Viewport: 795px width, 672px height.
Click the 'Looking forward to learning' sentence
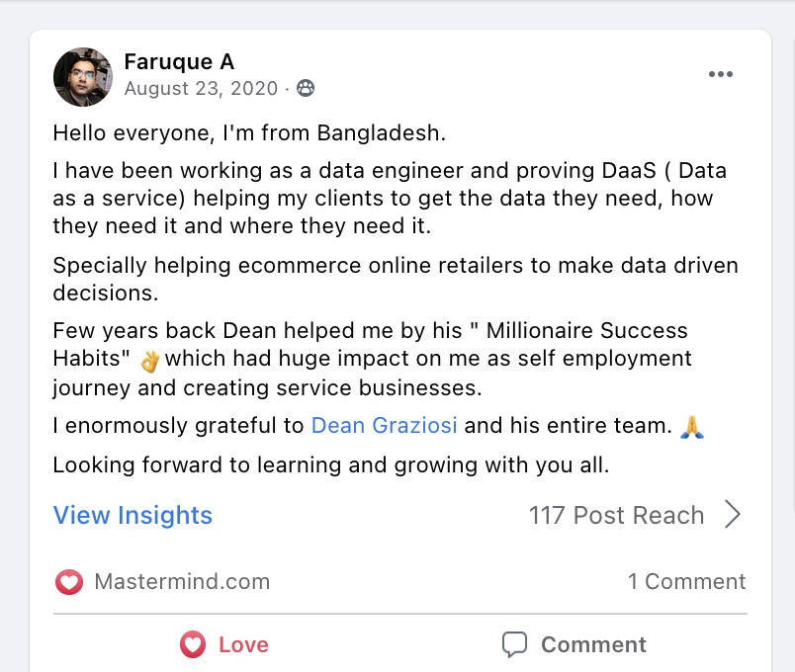click(331, 464)
